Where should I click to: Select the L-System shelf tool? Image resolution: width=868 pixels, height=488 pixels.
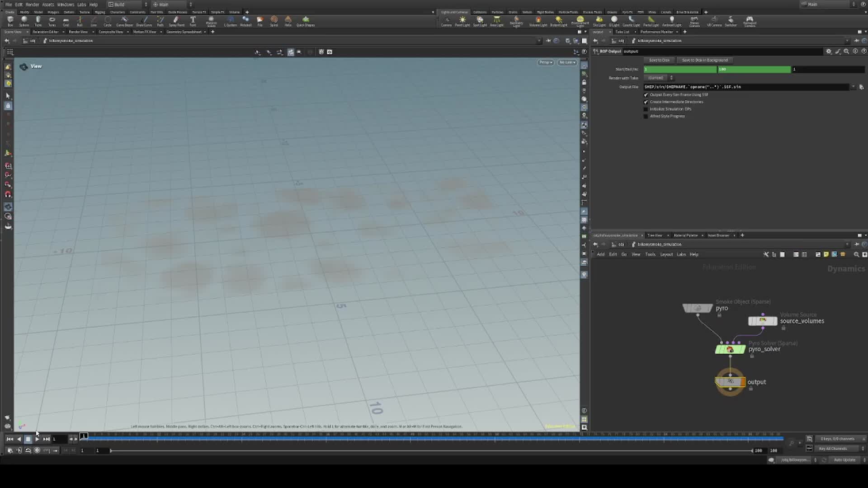click(231, 20)
